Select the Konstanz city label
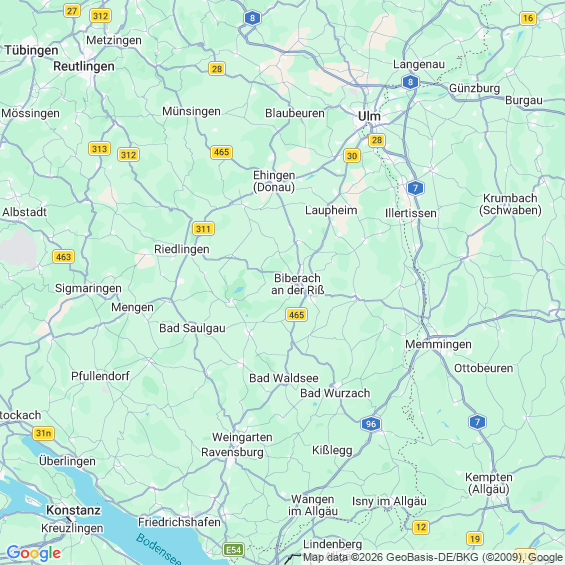Image resolution: width=565 pixels, height=565 pixels. pyautogui.click(x=73, y=510)
